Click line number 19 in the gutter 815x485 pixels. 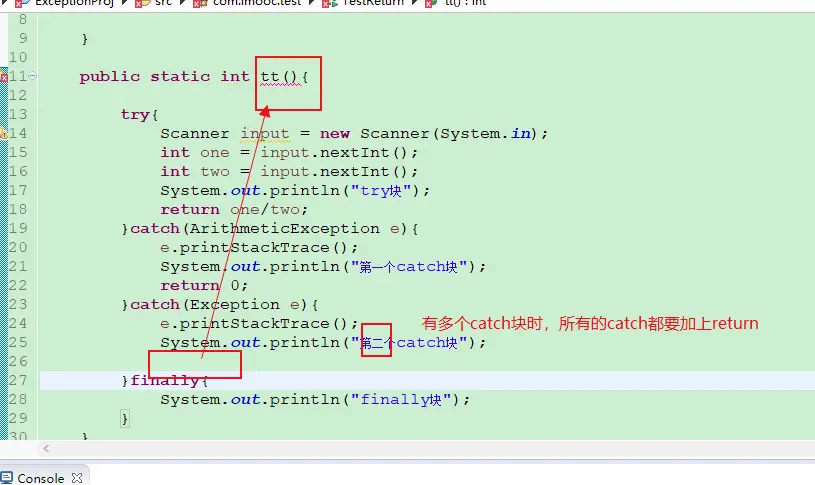click(x=18, y=228)
